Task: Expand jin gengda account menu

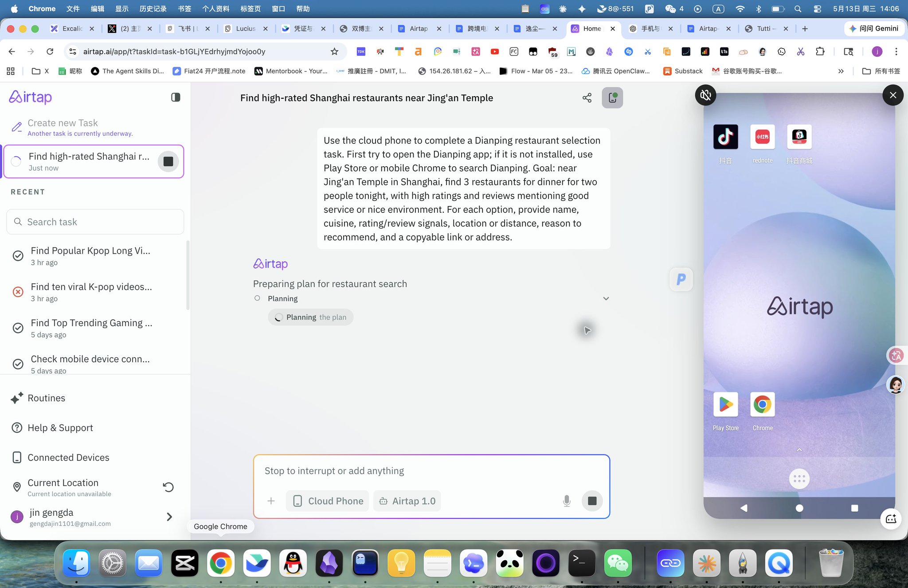Action: pos(169,517)
